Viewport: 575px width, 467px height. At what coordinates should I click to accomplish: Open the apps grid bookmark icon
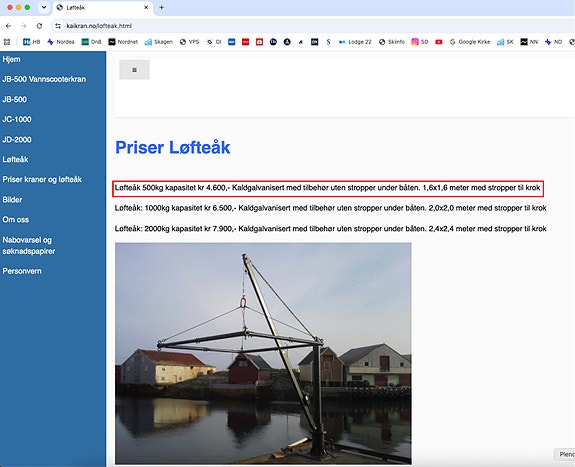(x=7, y=42)
